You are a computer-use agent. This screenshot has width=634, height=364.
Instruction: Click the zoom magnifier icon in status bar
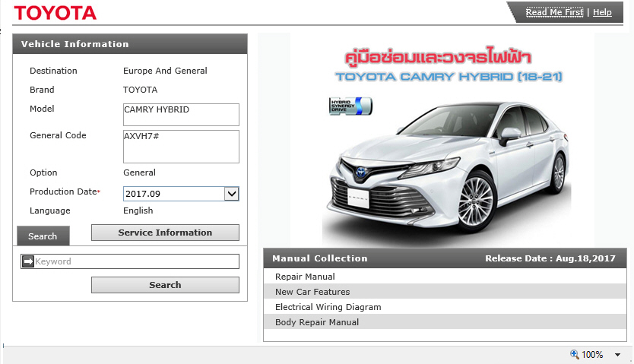pos(575,354)
